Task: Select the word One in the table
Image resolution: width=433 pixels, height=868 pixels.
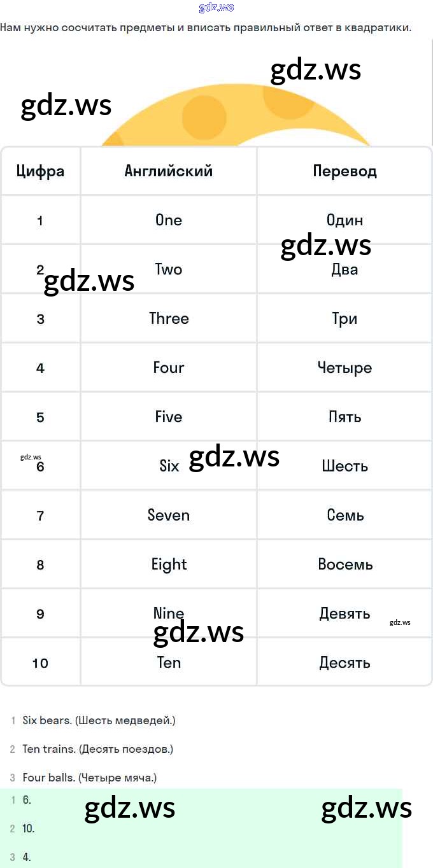Action: point(169,220)
